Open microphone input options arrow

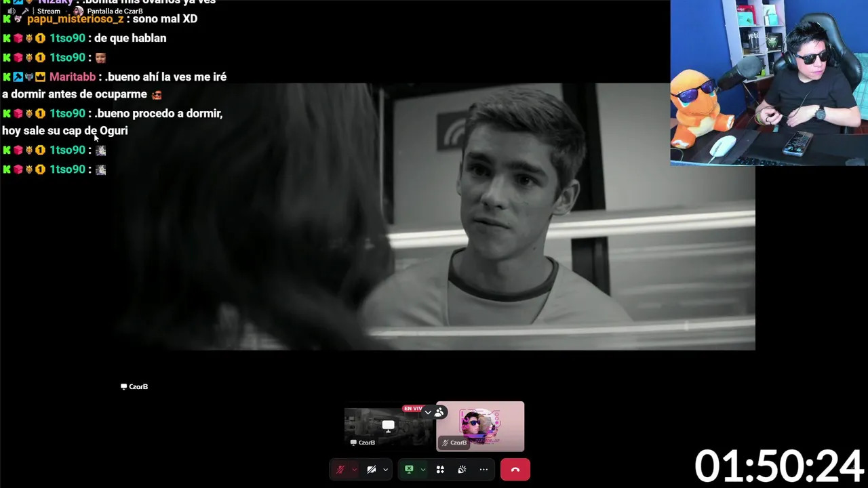point(354,470)
